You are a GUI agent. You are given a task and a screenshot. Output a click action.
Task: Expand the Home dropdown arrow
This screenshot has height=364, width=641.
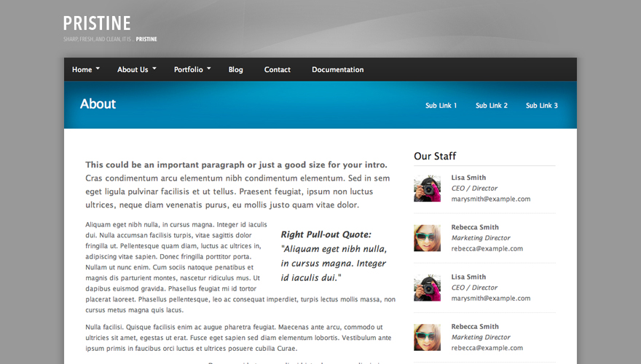(98, 68)
